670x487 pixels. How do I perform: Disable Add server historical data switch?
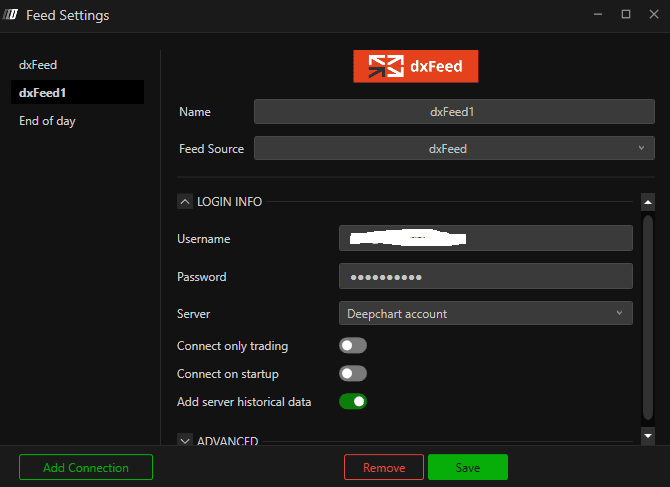tap(353, 402)
